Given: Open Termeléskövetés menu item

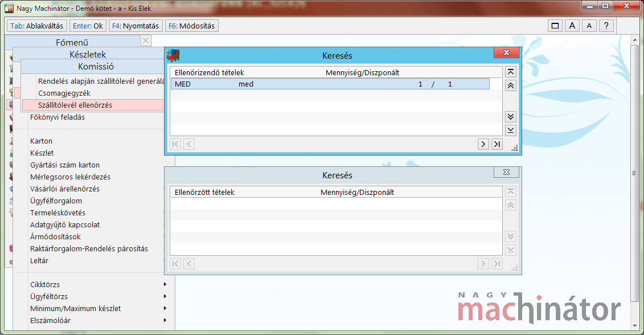Looking at the screenshot, I should [x=58, y=213].
